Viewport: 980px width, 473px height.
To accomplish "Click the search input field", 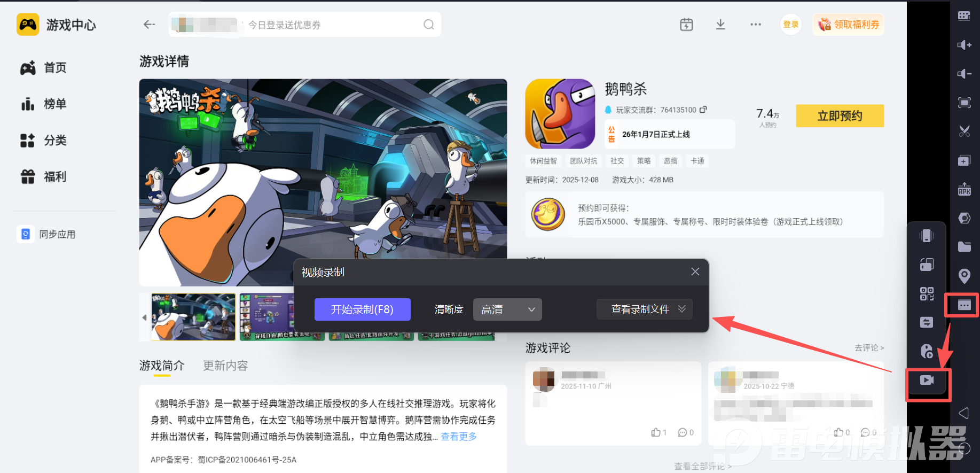I will pyautogui.click(x=304, y=25).
